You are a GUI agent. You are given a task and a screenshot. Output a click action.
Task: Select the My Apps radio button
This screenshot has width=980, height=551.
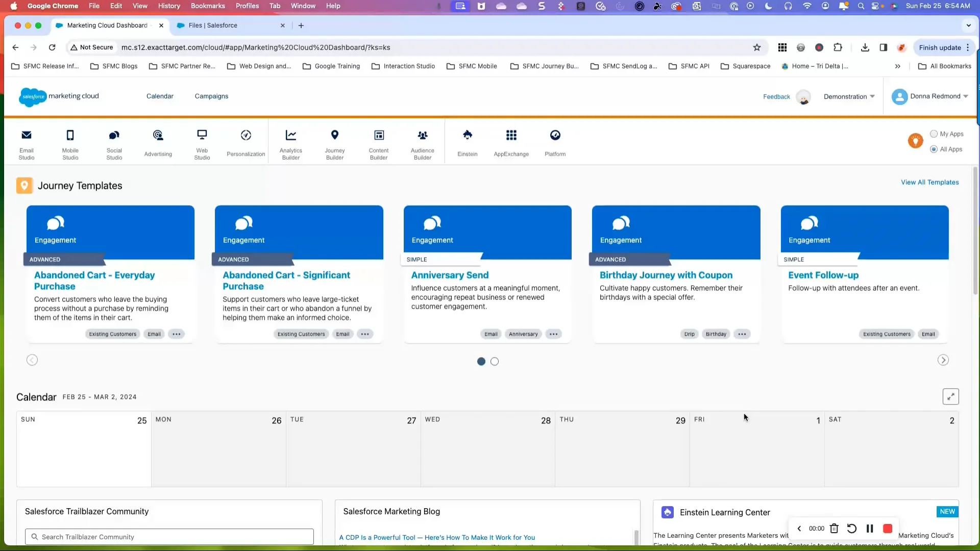[x=934, y=134]
